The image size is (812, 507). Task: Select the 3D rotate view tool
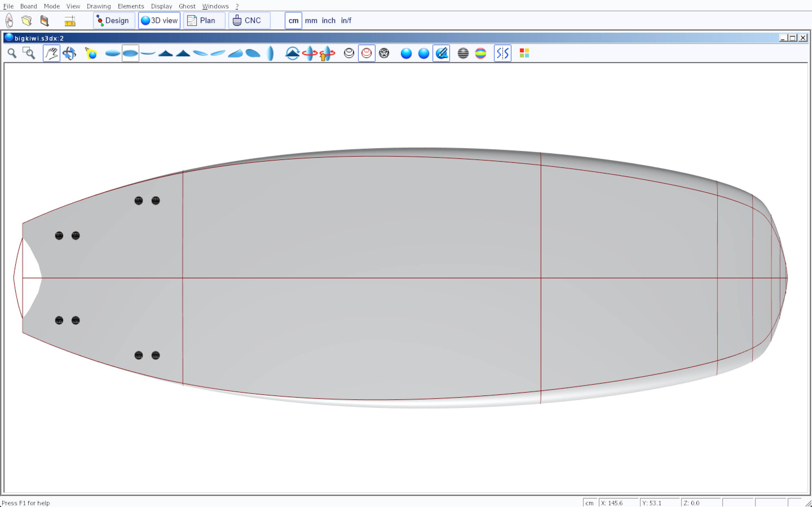[69, 53]
